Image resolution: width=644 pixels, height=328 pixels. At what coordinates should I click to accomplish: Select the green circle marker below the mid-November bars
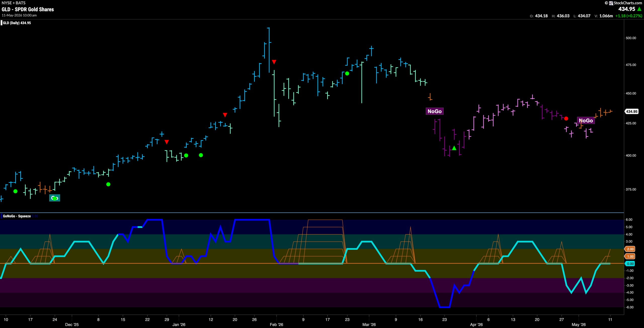click(15, 191)
